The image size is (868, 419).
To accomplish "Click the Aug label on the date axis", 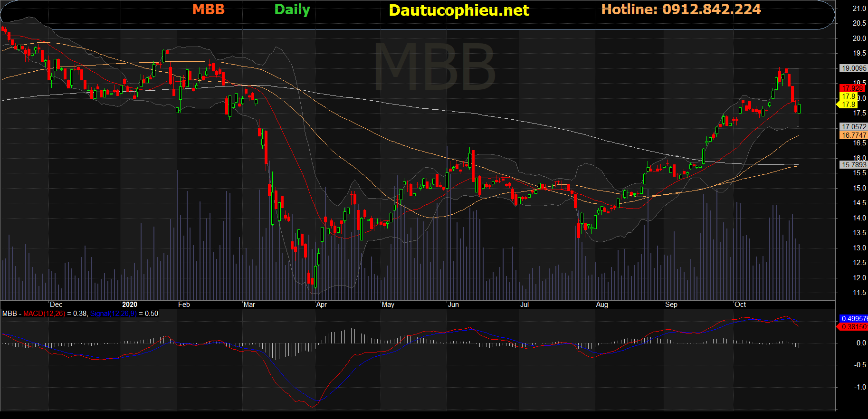I will click(x=602, y=305).
